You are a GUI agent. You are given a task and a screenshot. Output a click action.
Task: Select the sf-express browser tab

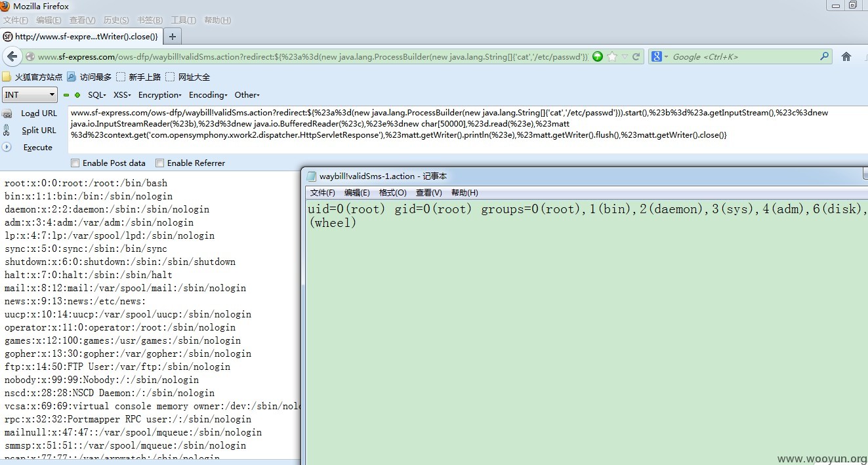[x=81, y=37]
